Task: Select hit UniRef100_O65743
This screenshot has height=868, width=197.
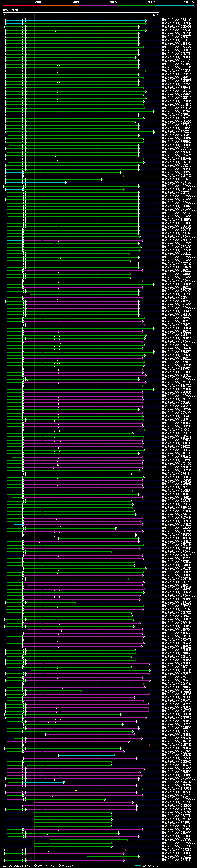Action: 177,149
